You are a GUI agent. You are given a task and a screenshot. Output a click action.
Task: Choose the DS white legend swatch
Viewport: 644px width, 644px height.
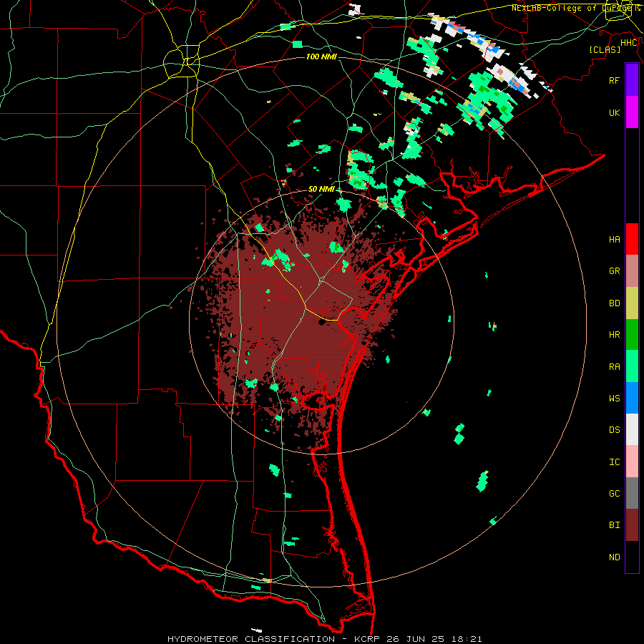(x=632, y=429)
